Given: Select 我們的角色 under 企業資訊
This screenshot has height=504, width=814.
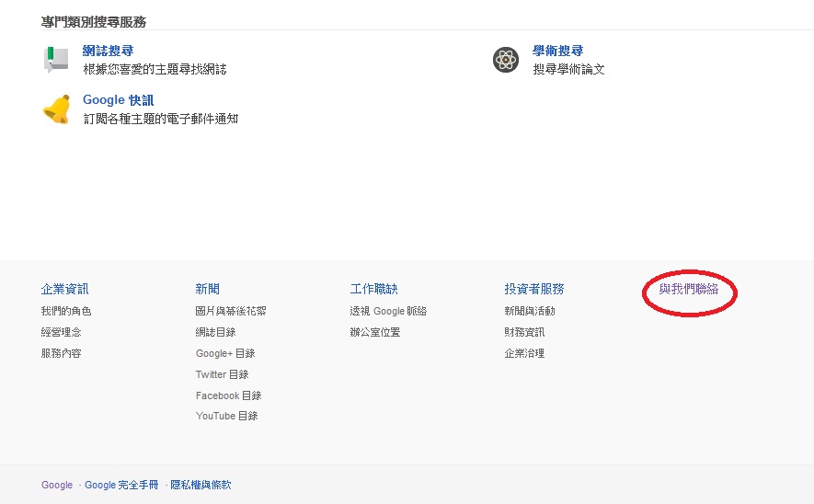Looking at the screenshot, I should (x=66, y=312).
